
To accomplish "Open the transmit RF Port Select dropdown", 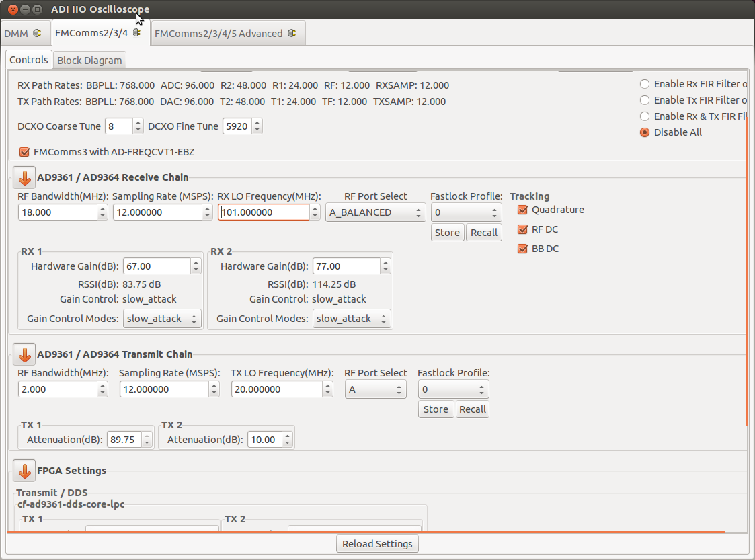I will [x=376, y=389].
